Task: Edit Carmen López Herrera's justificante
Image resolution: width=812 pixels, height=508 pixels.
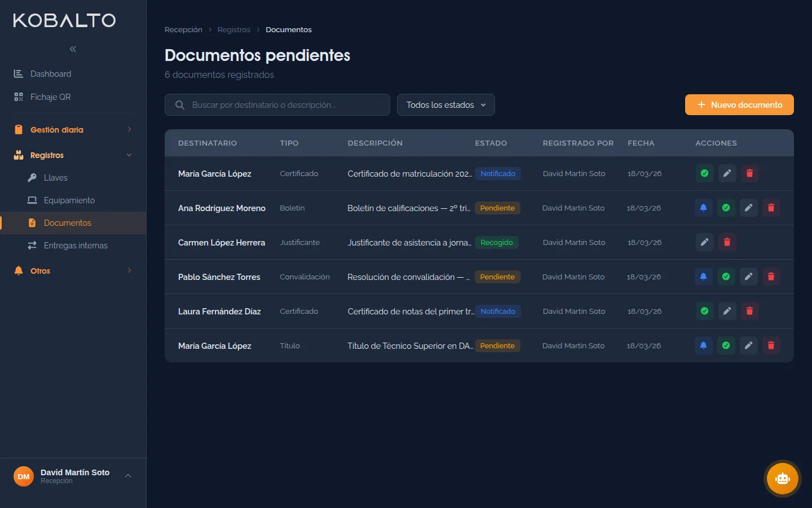Action: (704, 242)
